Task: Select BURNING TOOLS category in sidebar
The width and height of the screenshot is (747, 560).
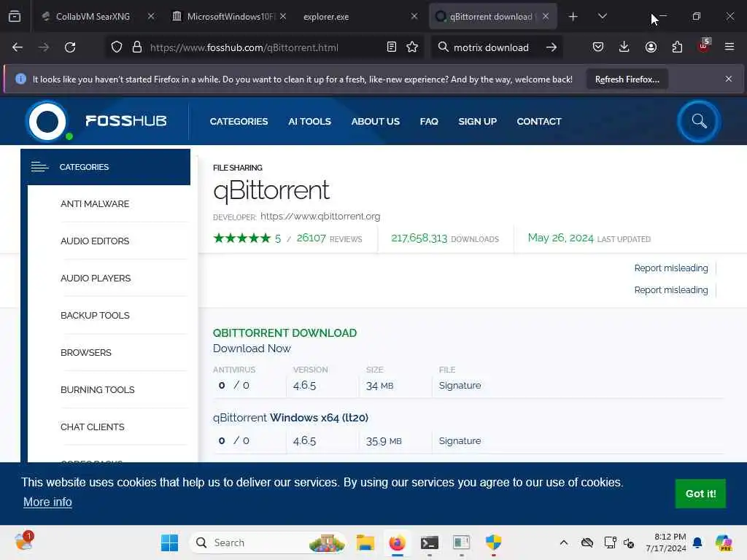Action: pyautogui.click(x=97, y=389)
